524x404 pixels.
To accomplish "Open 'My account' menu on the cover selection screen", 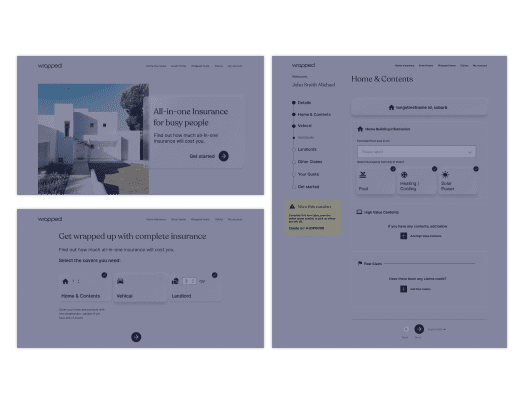I will (x=235, y=220).
